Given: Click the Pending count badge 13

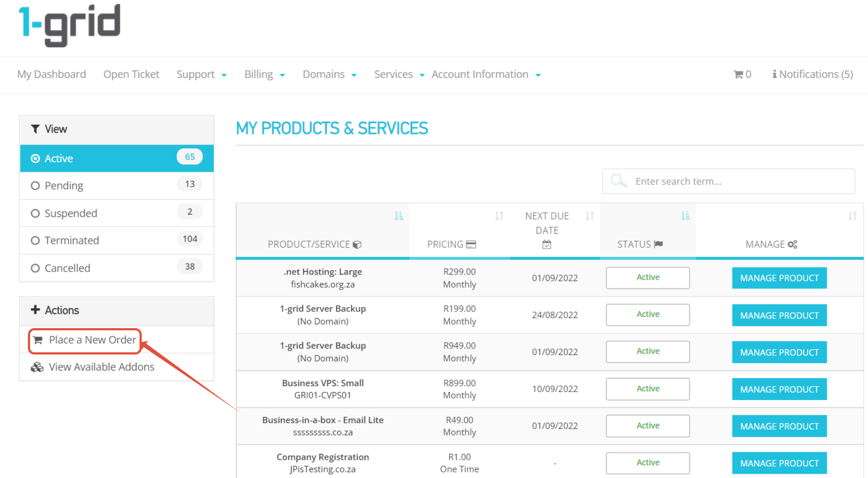Looking at the screenshot, I should [190, 184].
